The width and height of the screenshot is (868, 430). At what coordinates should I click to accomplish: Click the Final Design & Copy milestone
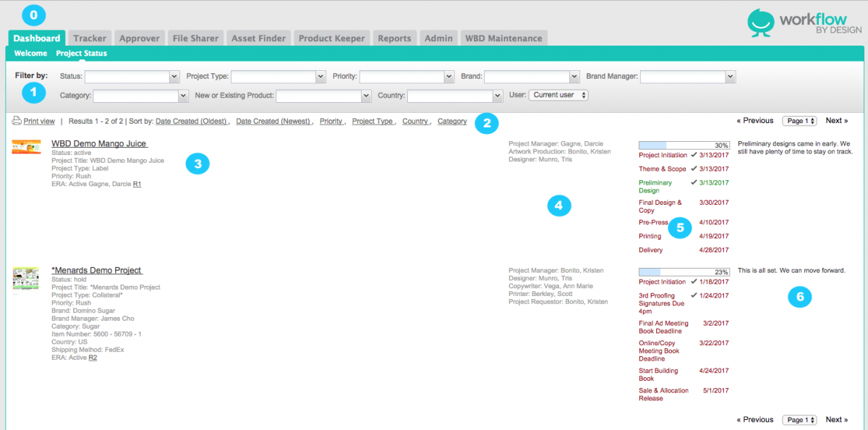coord(660,206)
